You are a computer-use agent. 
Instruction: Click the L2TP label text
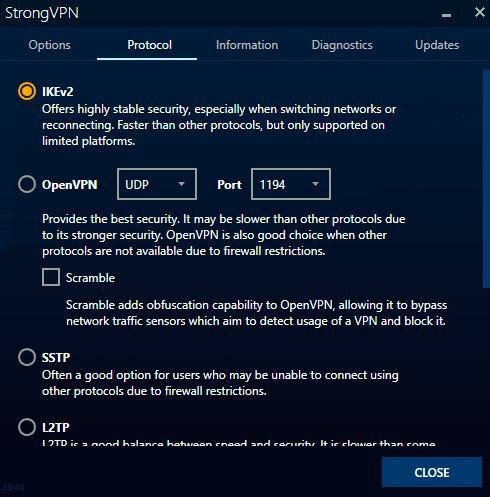point(56,428)
